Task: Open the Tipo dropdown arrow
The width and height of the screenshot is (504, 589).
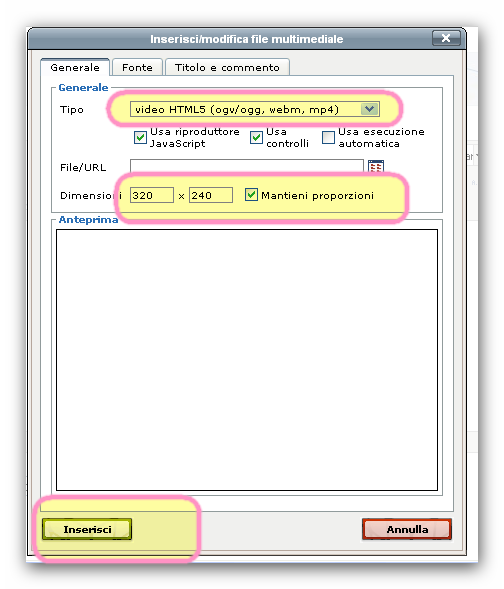Action: click(370, 109)
